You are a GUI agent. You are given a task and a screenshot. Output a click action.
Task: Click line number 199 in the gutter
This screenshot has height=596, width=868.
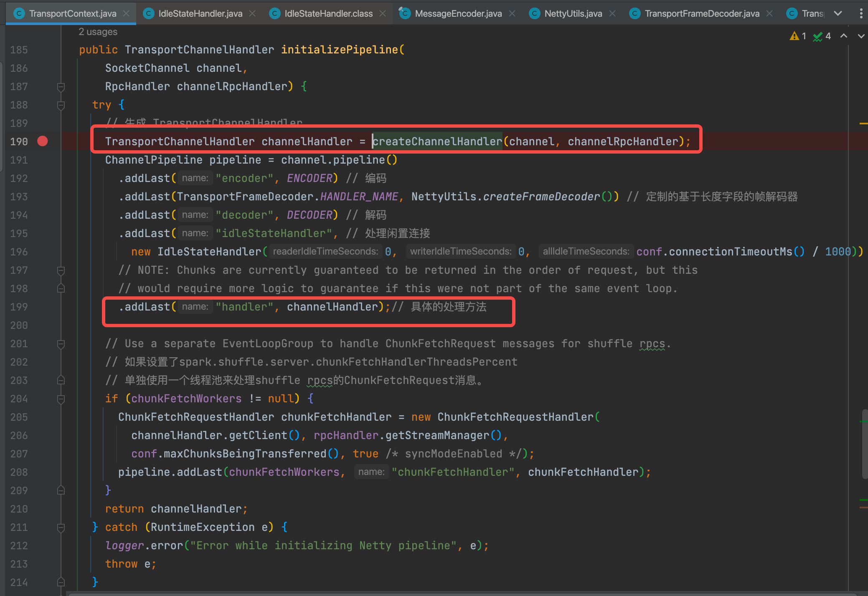pos(19,307)
